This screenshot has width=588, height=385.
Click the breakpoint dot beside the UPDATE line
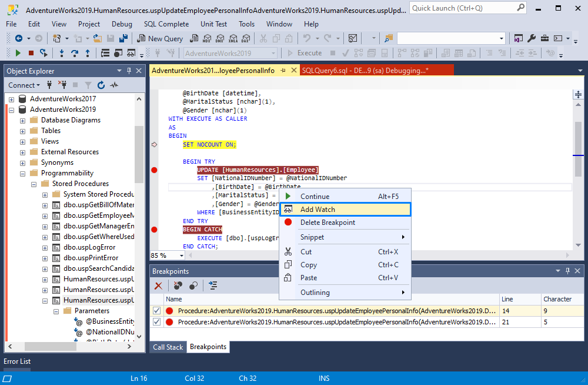(x=154, y=170)
